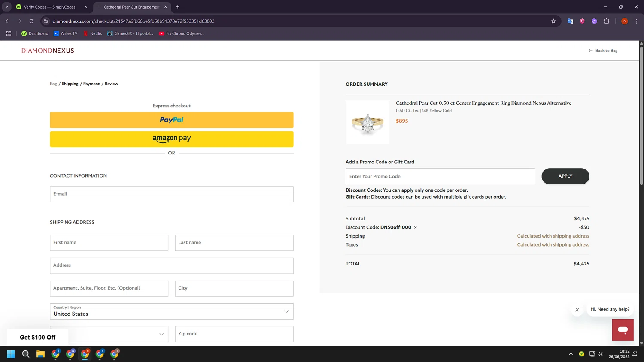Open the Get $100 Off offer

pos(37,338)
